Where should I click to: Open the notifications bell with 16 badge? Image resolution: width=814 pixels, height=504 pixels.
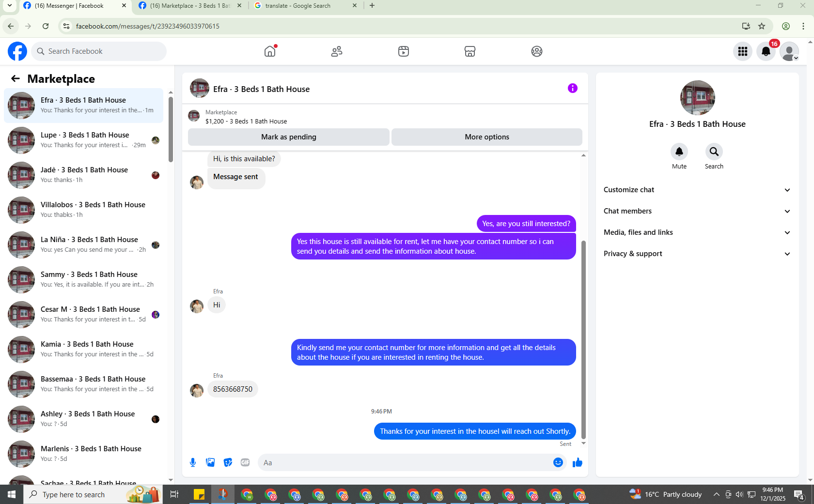point(766,51)
